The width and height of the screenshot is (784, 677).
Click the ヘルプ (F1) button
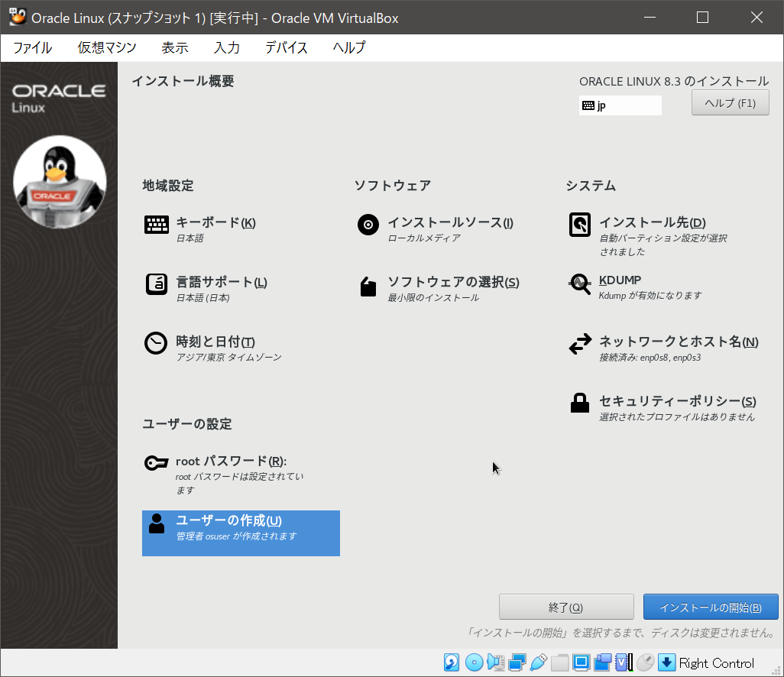point(730,103)
